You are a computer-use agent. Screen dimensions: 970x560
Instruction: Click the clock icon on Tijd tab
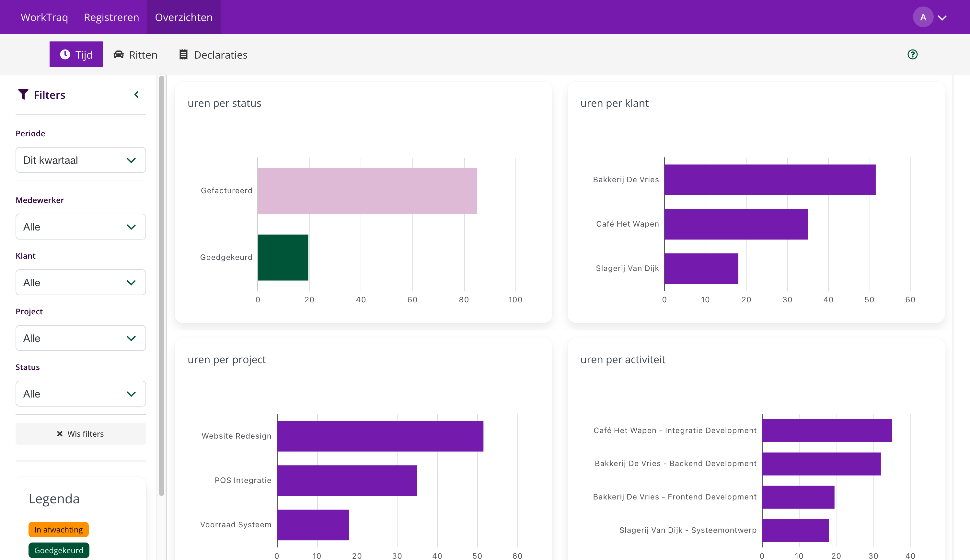tap(65, 55)
